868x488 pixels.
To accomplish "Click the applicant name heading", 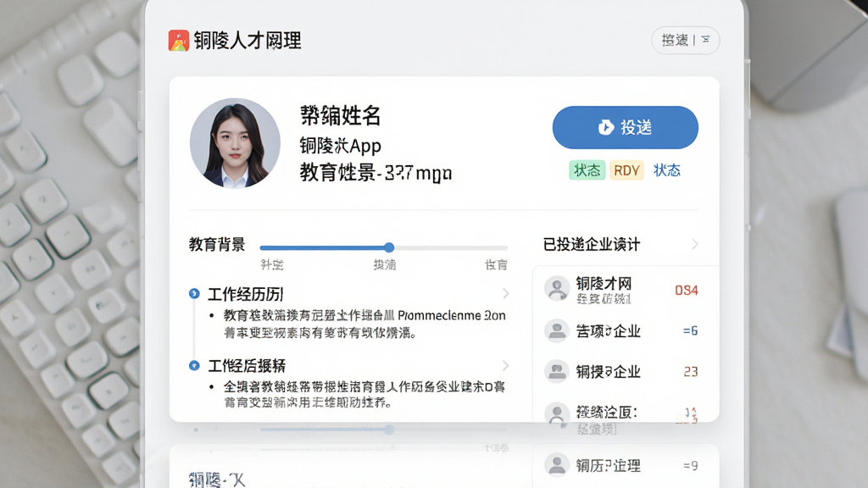I will [341, 115].
